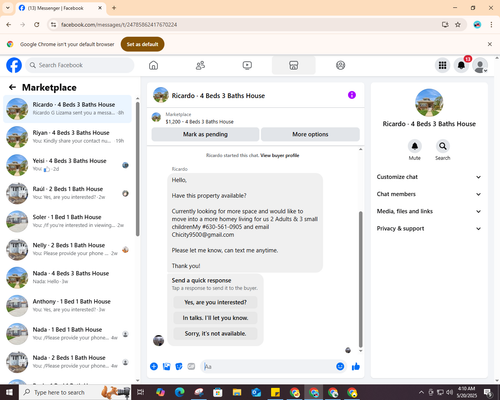This screenshot has width=500, height=400.
Task: Open the account profile avatar menu
Action: coord(480,65)
